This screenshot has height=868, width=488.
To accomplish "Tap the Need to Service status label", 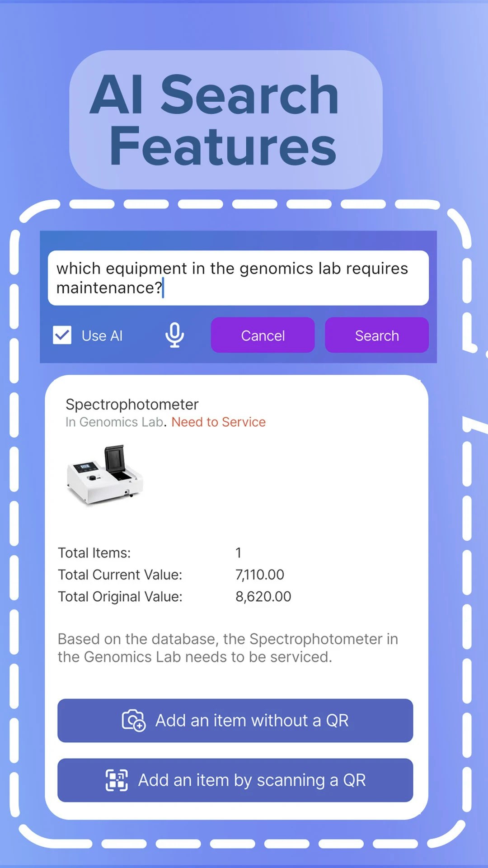I will click(x=218, y=422).
